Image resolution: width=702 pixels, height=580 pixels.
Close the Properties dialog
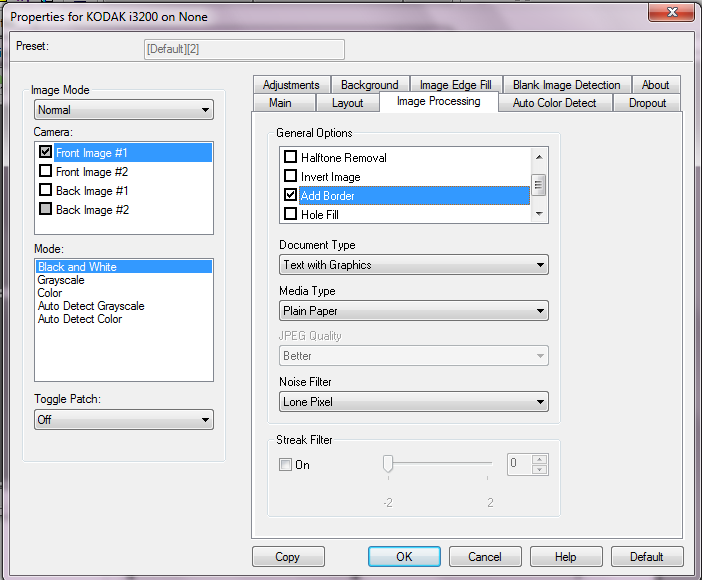tap(671, 12)
